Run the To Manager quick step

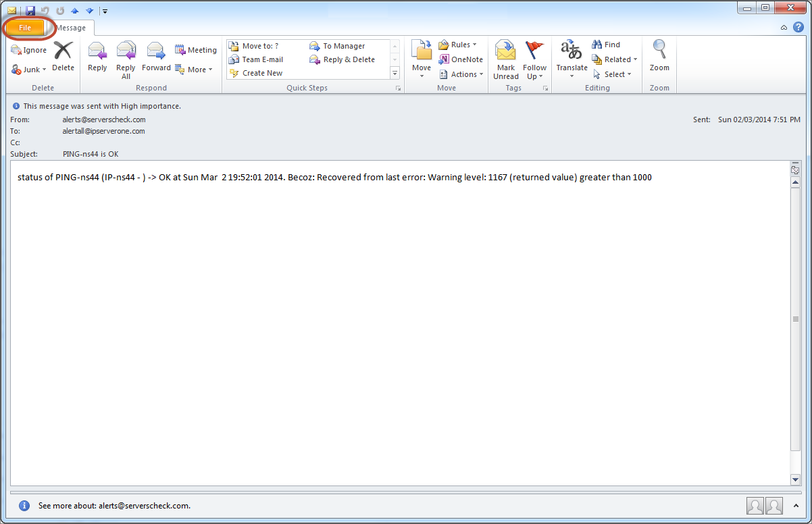[337, 46]
